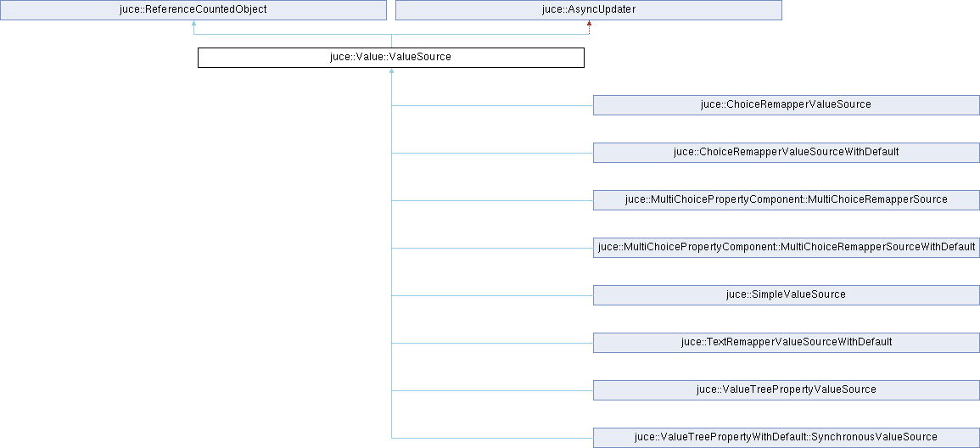The height and width of the screenshot is (448, 980).
Task: Click the dark red arrowhead below AsyncUpdater
Action: [589, 24]
